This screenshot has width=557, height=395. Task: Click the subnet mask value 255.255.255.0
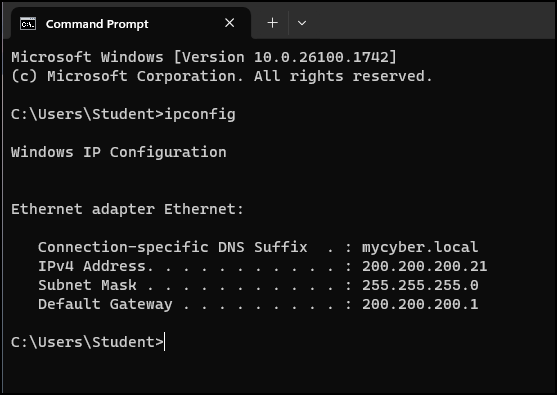[420, 285]
